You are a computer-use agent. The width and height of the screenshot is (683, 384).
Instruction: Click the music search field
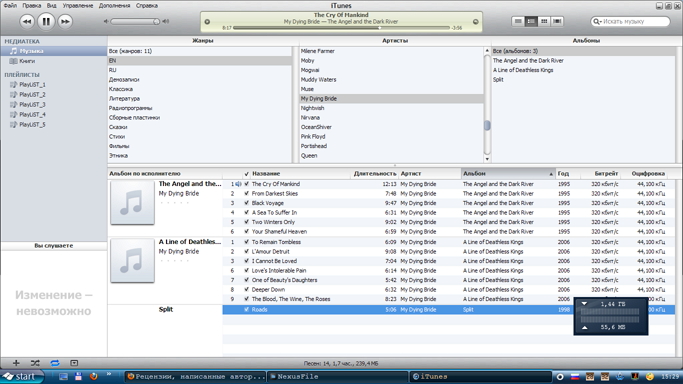630,21
